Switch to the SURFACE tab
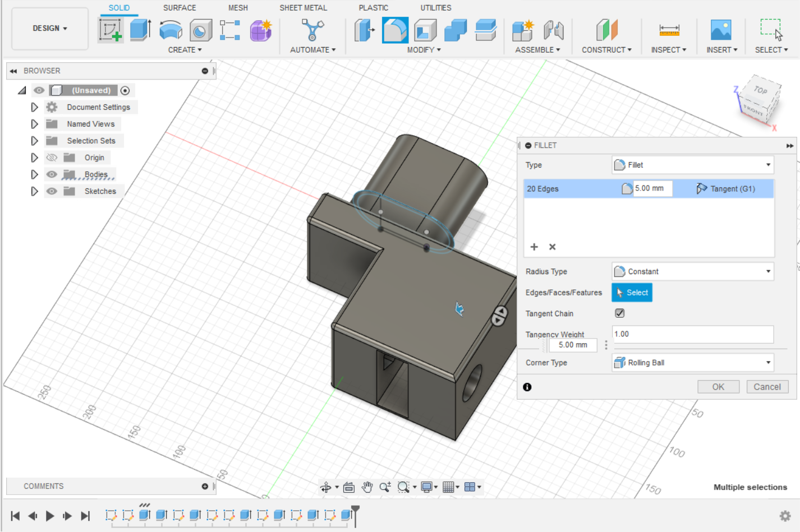 pyautogui.click(x=180, y=8)
